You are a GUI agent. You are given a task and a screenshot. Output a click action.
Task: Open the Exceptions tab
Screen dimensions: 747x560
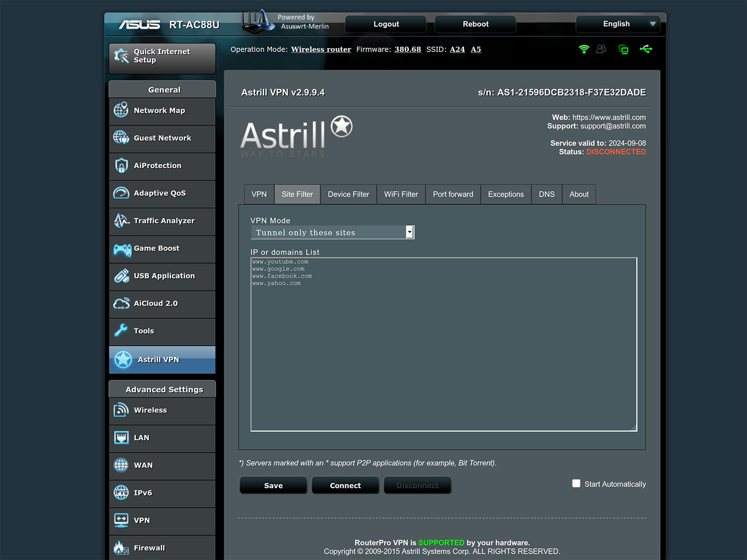click(x=506, y=194)
